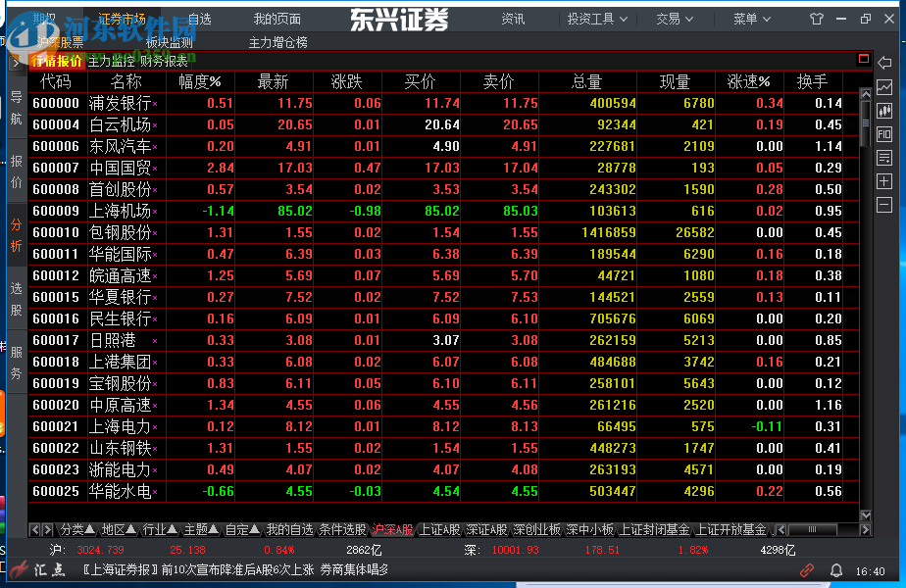Click the plus zoom-in icon
The image size is (906, 588).
884,181
